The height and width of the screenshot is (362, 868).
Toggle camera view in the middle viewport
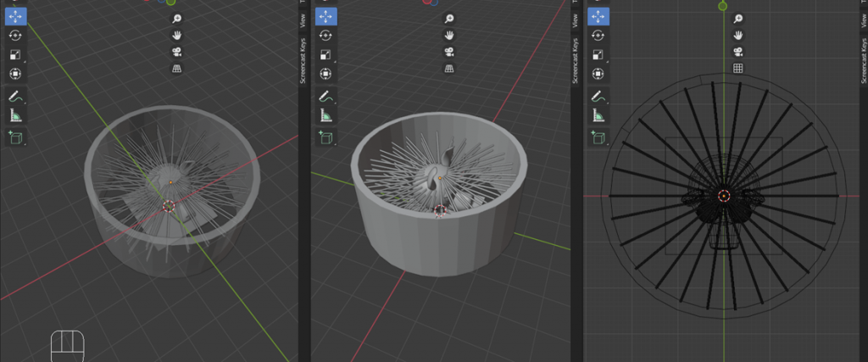[449, 52]
